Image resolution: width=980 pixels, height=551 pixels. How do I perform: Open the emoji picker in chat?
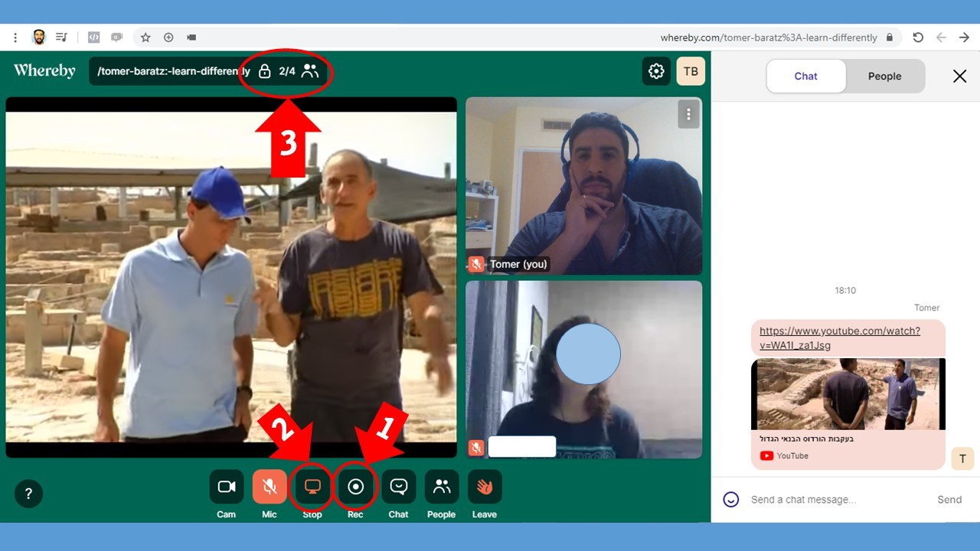[731, 500]
